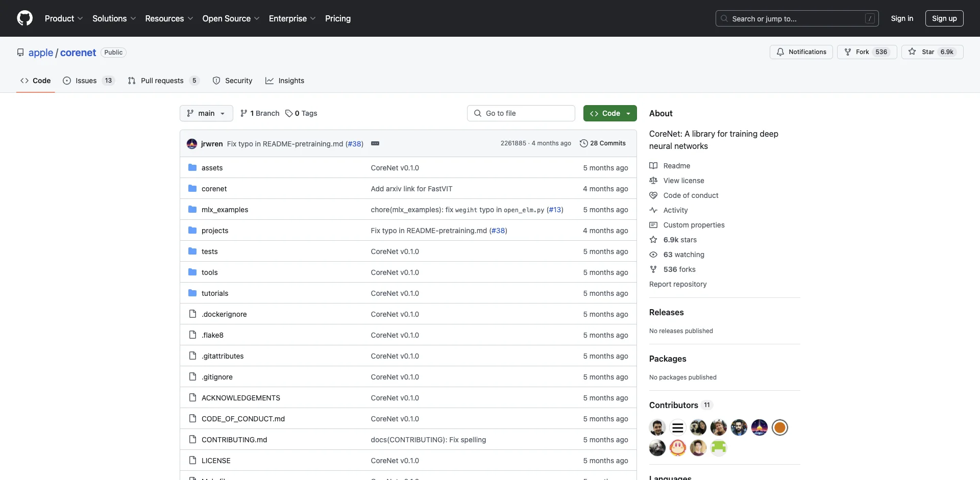Image resolution: width=980 pixels, height=480 pixels.
Task: View the 28 Commits history
Action: (x=603, y=143)
